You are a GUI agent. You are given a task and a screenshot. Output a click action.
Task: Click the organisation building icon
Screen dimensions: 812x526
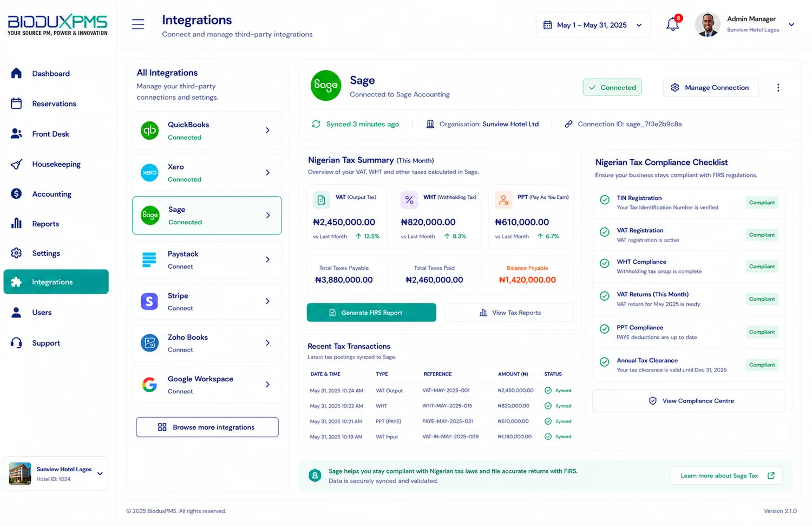(x=430, y=124)
